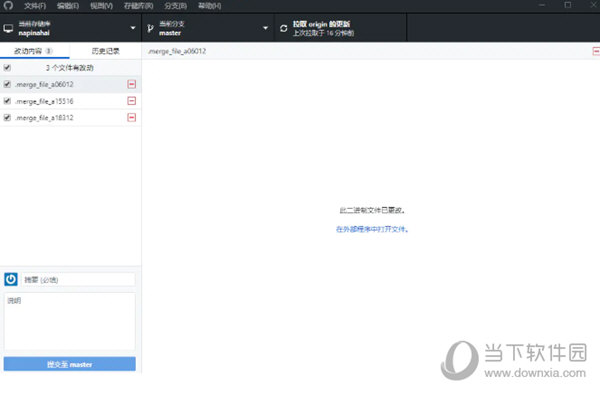Focus the commit description text area

[70, 322]
